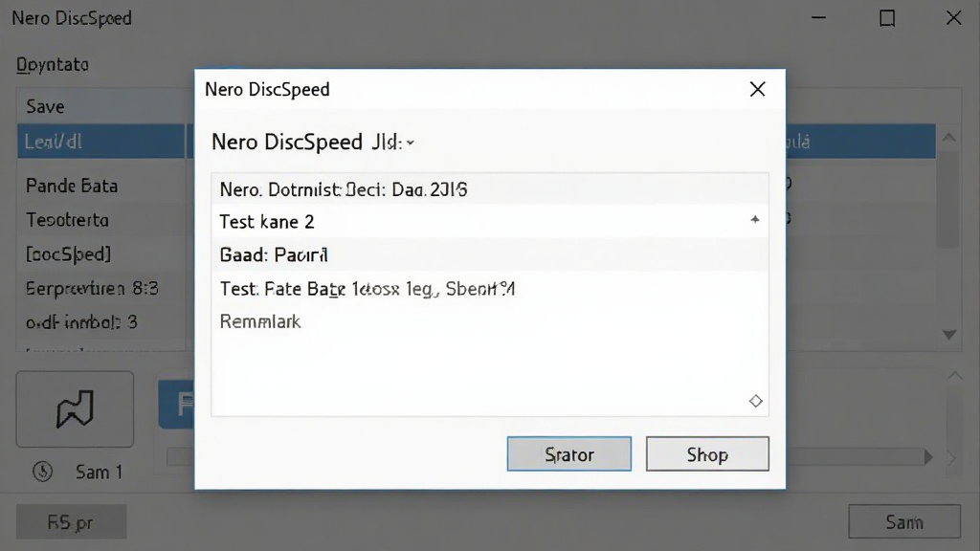Viewport: 980px width, 551px height.
Task: Click the 'Shop' button
Action: [707, 454]
